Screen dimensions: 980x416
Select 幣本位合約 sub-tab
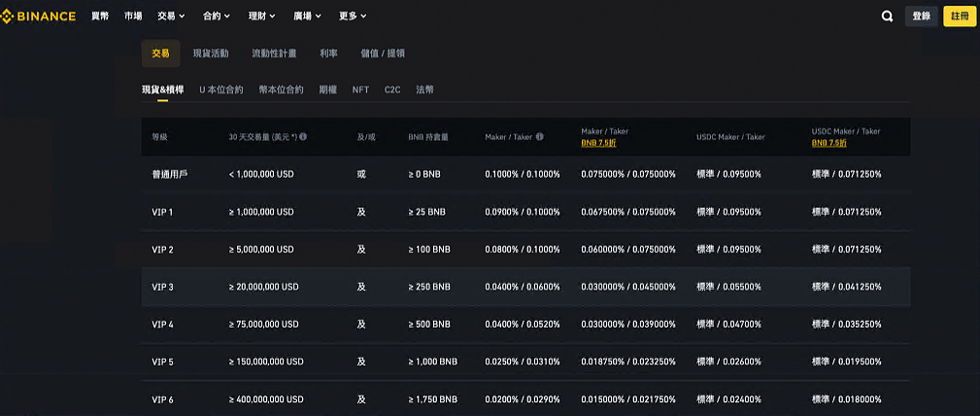282,90
